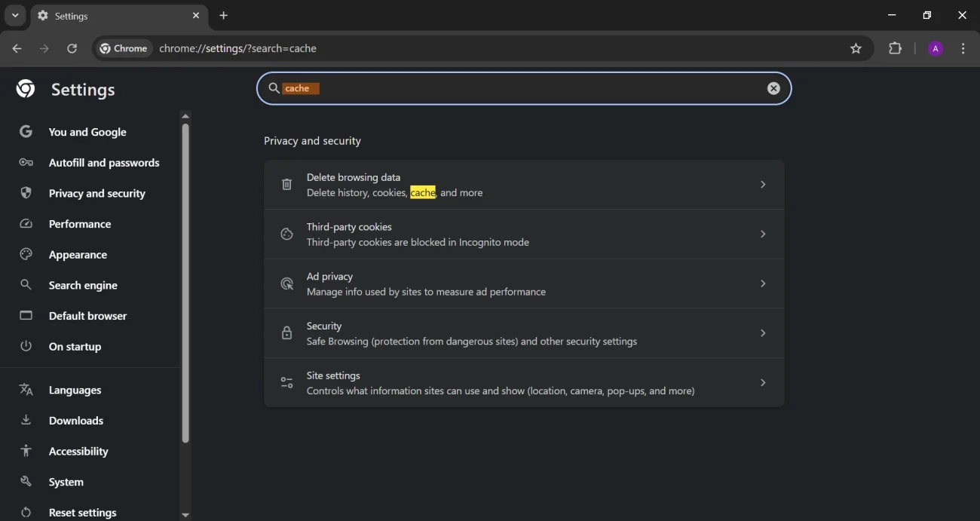The height and width of the screenshot is (521, 980).
Task: Go to Appearance settings section
Action: tap(78, 255)
